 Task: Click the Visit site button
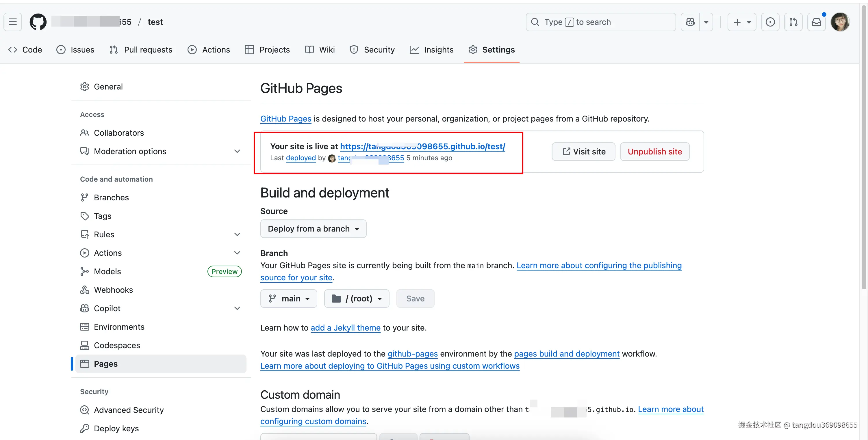(x=583, y=152)
